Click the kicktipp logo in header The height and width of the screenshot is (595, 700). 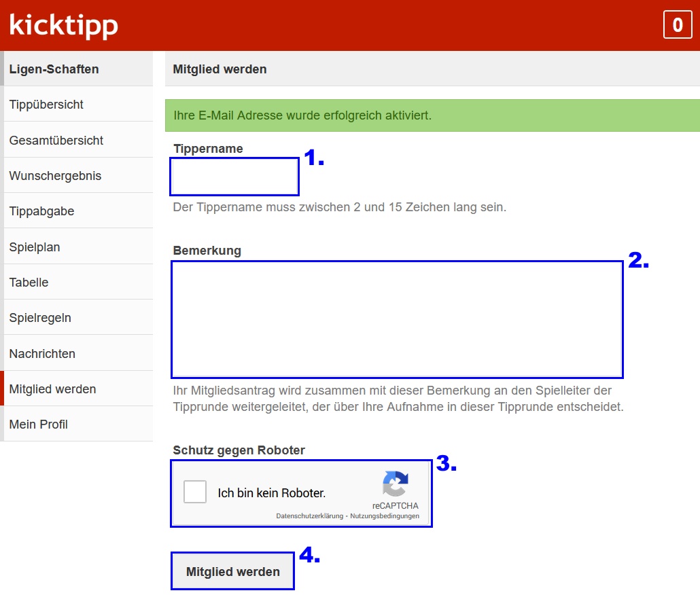point(63,25)
